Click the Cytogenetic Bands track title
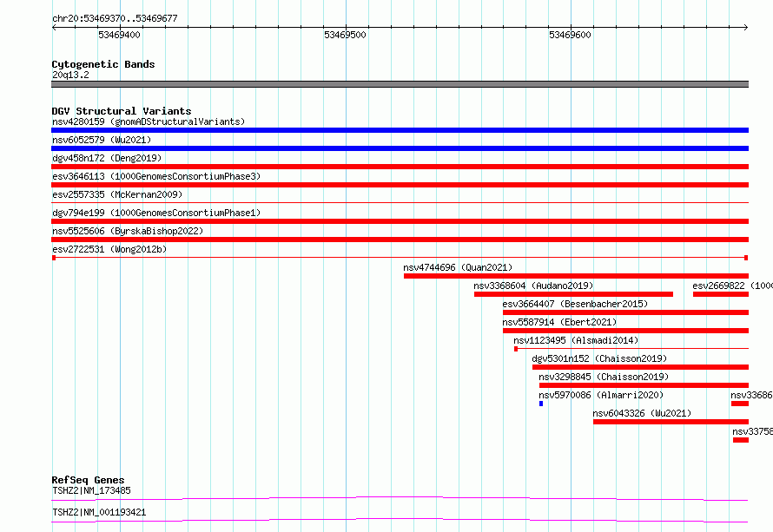Screen dimensions: 773x532 point(103,64)
